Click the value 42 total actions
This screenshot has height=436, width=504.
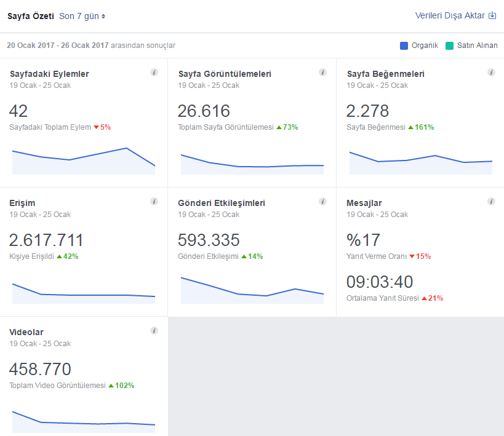[x=18, y=111]
